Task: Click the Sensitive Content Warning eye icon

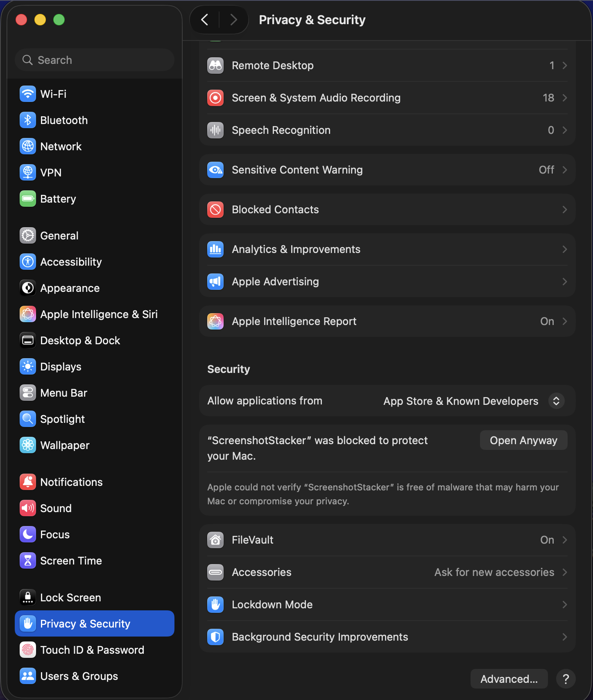Action: tap(215, 170)
